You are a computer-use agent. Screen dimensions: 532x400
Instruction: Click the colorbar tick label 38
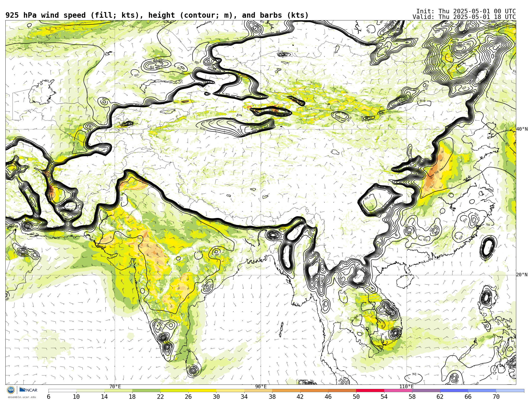pos(272,397)
